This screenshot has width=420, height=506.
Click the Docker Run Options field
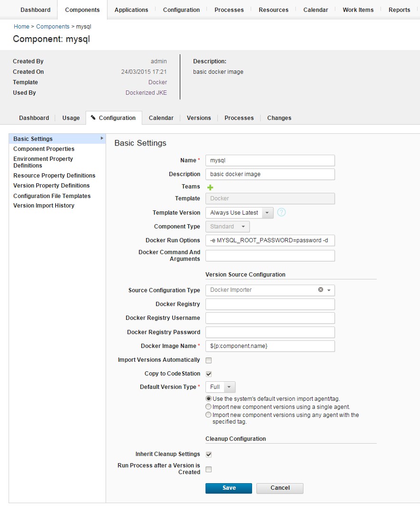point(270,240)
